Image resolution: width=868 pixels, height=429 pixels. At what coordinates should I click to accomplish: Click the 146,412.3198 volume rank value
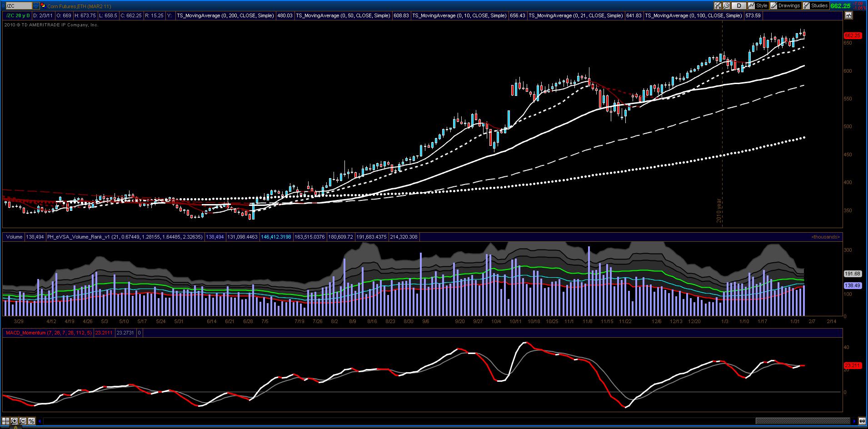click(276, 237)
